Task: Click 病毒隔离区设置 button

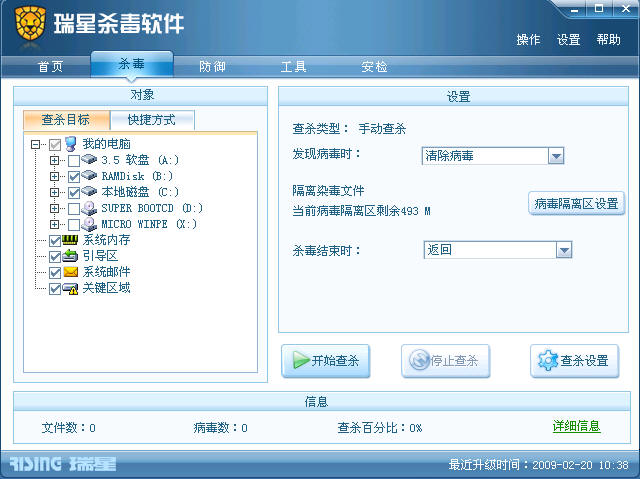Action: pyautogui.click(x=576, y=203)
